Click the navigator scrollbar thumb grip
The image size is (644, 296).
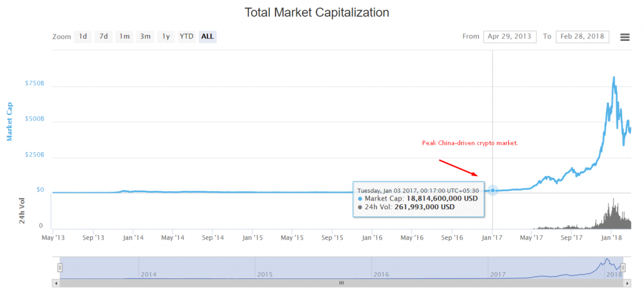pyautogui.click(x=341, y=283)
